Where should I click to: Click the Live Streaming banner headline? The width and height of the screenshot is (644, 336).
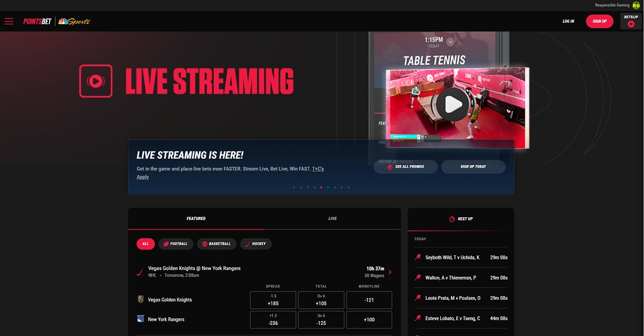210,81
